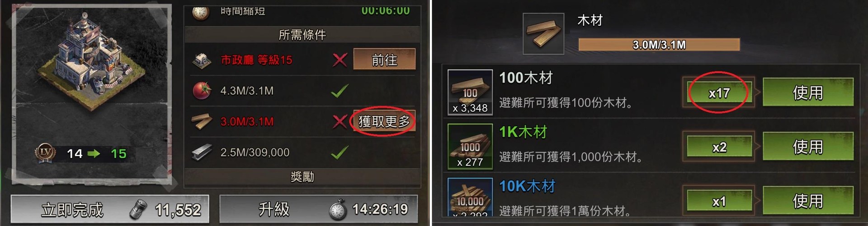868x226 pixels.
Task: Open the x1 quantity selector for 10K木材
Action: click(719, 201)
